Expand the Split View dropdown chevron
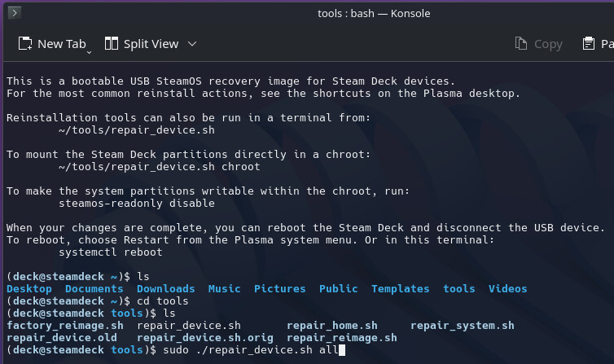Viewport: 614px width, 364px height. coord(192,44)
